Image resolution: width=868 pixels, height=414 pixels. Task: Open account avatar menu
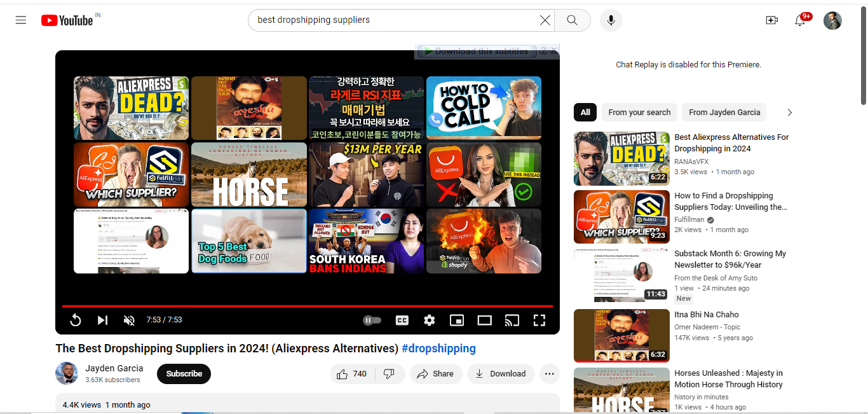coord(832,20)
